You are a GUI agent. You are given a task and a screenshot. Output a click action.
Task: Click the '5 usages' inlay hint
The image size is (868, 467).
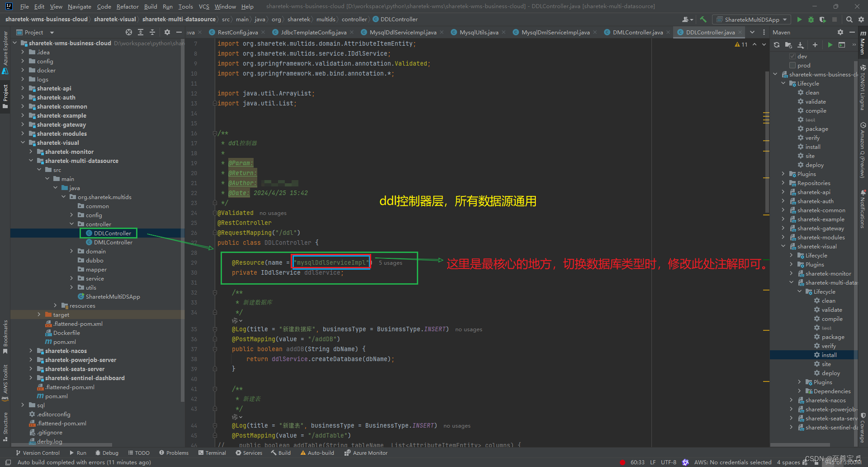390,262
